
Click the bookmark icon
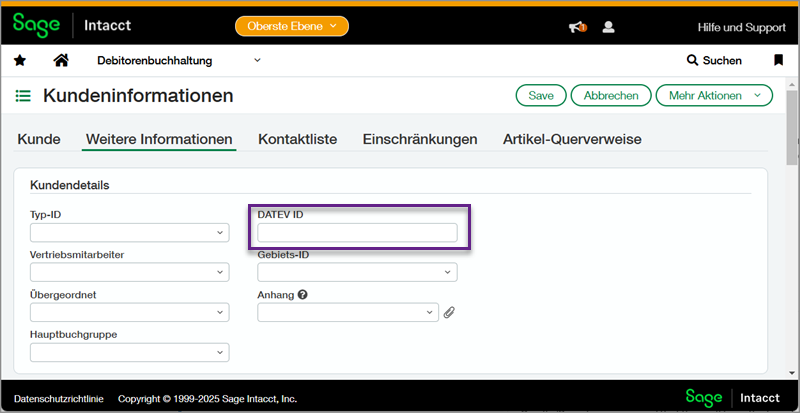778,61
